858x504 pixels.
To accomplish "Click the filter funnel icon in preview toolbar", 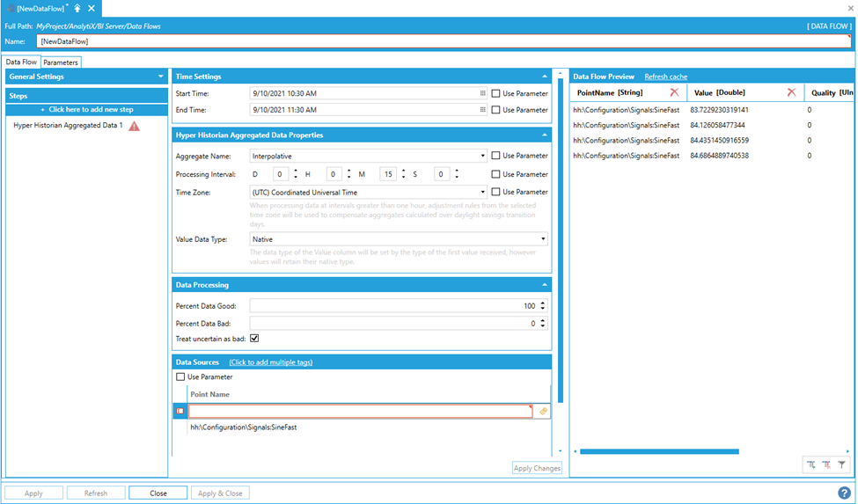I will pos(842,464).
